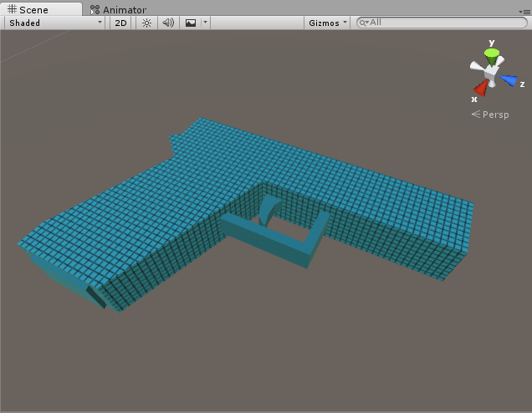The width and height of the screenshot is (532, 413).
Task: Click the gun's trigger in the scene
Action: pyautogui.click(x=269, y=207)
